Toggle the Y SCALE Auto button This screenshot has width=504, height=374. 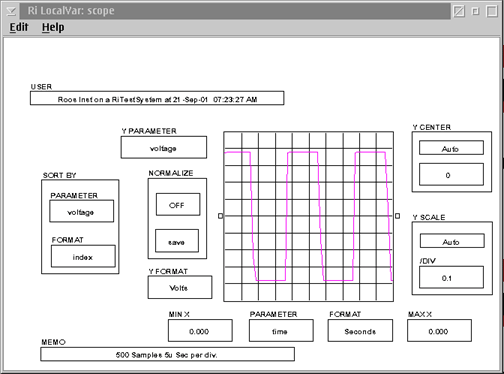click(x=452, y=241)
